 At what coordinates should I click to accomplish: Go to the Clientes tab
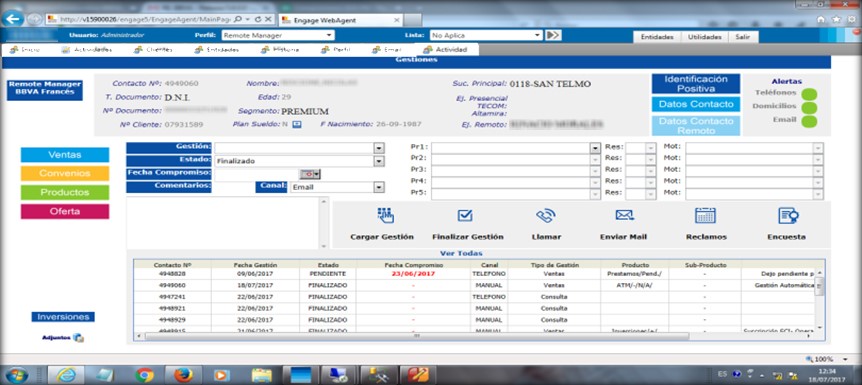coord(153,50)
